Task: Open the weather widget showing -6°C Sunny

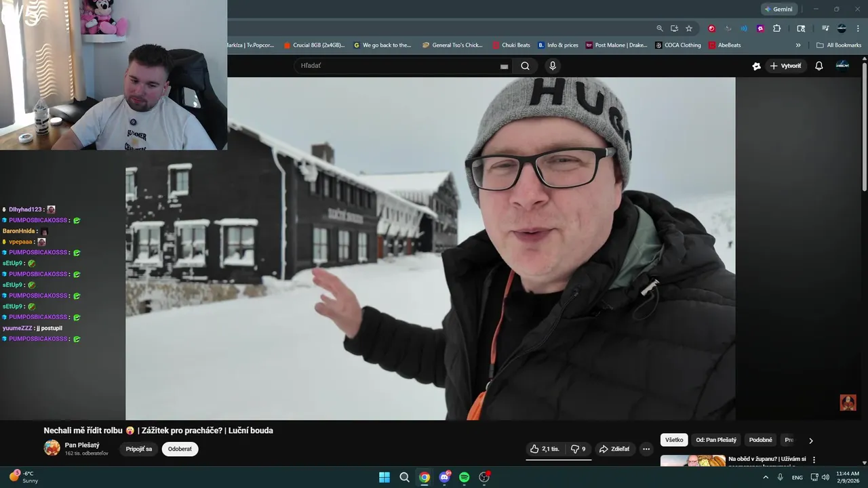Action: coord(24,477)
